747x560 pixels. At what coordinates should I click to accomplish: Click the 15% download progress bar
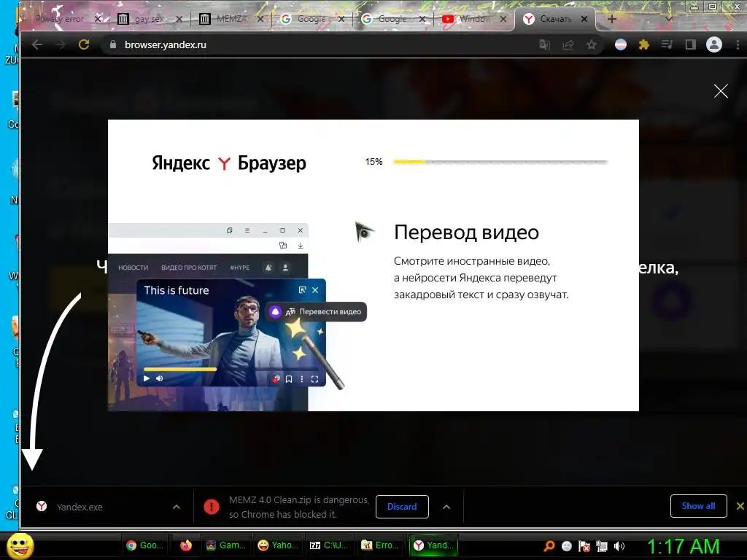tap(500, 162)
